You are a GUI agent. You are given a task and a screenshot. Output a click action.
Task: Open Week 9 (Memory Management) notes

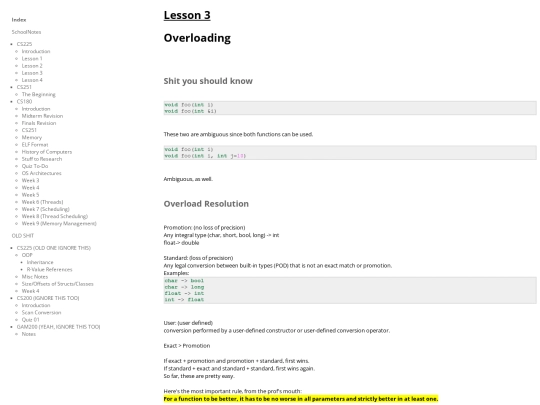59,224
